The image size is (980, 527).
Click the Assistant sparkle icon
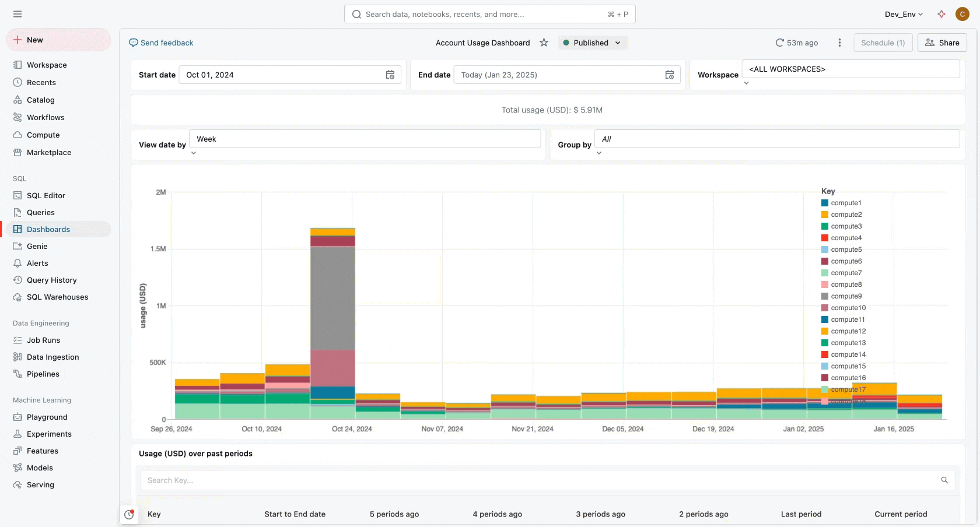942,14
